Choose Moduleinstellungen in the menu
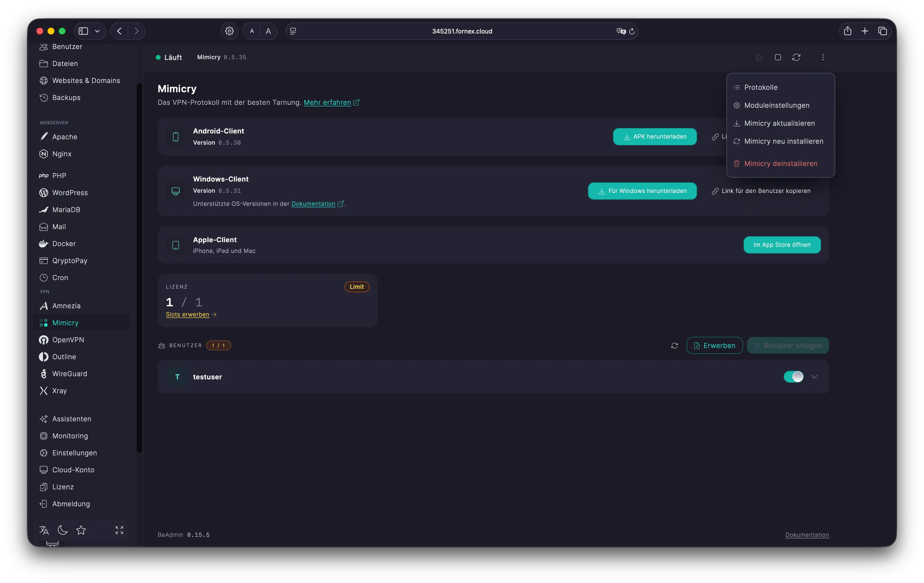The height and width of the screenshot is (583, 924). 781,106
